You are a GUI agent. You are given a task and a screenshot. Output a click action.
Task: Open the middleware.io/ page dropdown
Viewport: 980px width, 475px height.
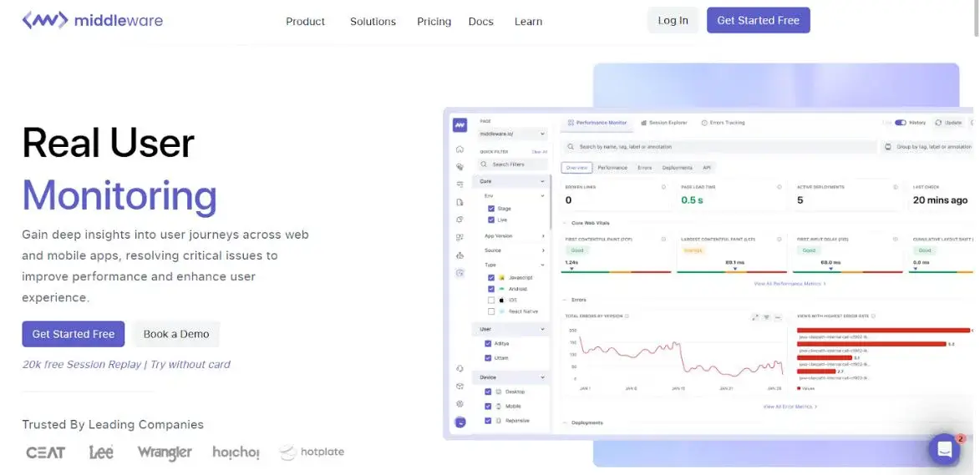pyautogui.click(x=512, y=134)
